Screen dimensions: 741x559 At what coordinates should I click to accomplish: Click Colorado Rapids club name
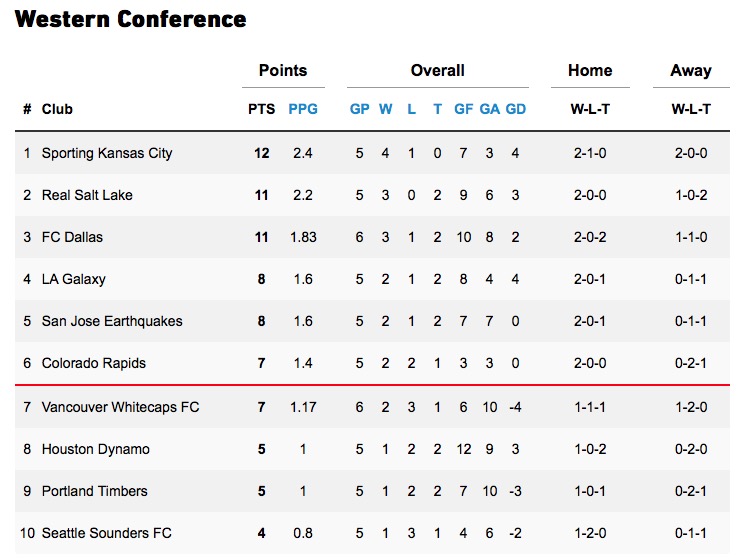coord(92,363)
